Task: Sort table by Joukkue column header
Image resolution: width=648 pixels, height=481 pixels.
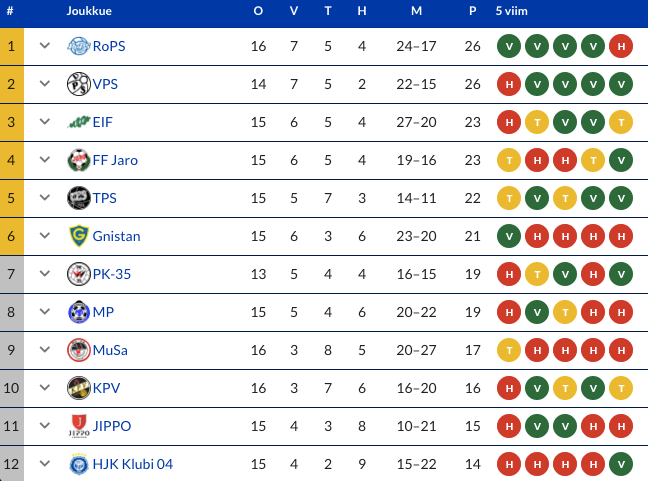Action: pyautogui.click(x=88, y=11)
